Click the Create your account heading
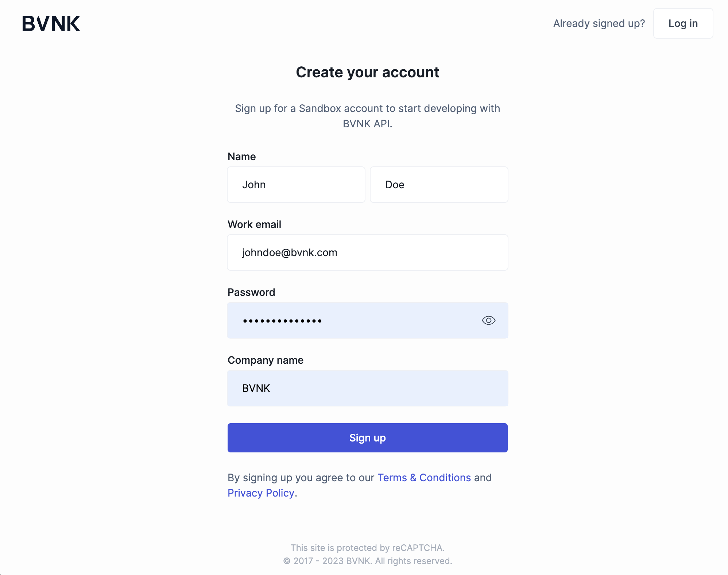 click(x=367, y=72)
